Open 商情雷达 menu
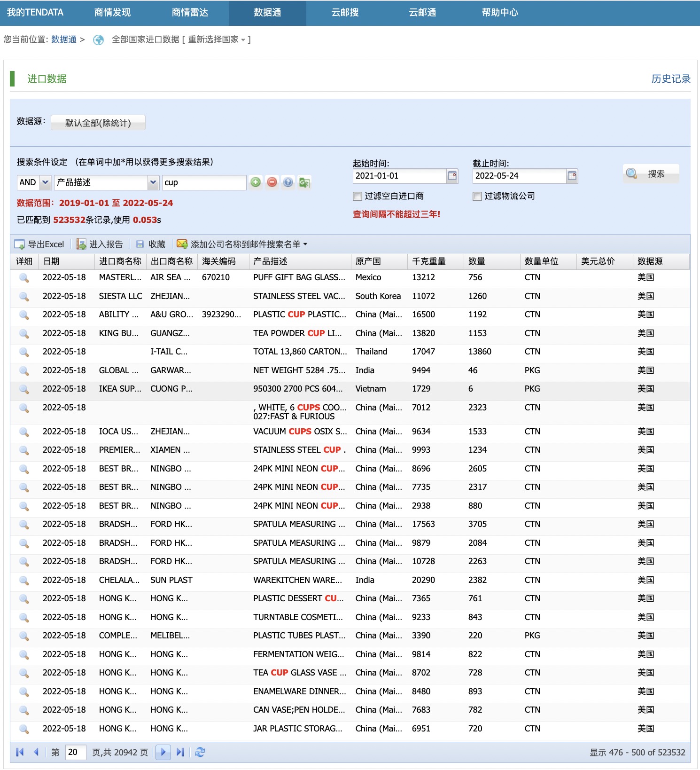 (x=190, y=13)
